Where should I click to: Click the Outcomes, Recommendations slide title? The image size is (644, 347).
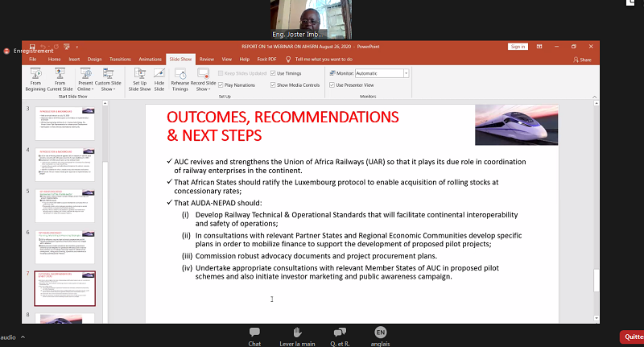[283, 126]
